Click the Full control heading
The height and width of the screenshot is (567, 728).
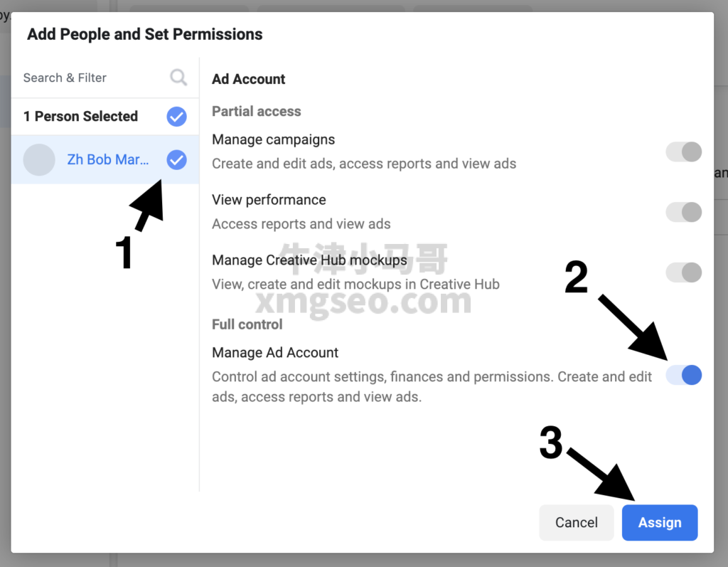tap(247, 324)
